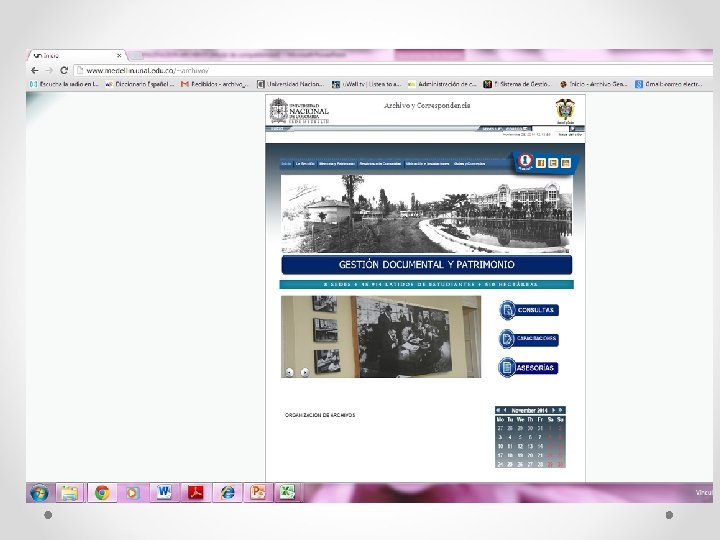Select day 12 in the calendar
This screenshot has width=720, height=540.
point(520,446)
